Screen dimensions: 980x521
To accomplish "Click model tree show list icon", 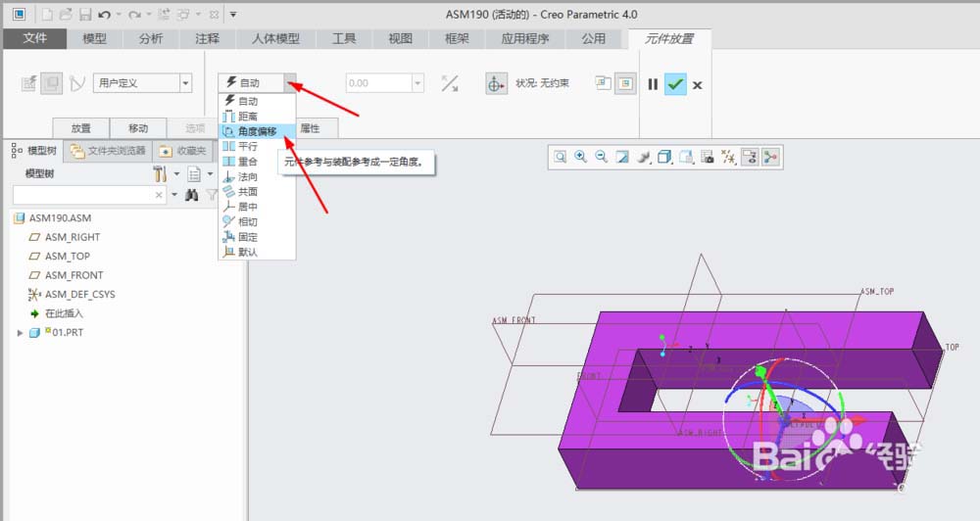I will click(x=194, y=173).
